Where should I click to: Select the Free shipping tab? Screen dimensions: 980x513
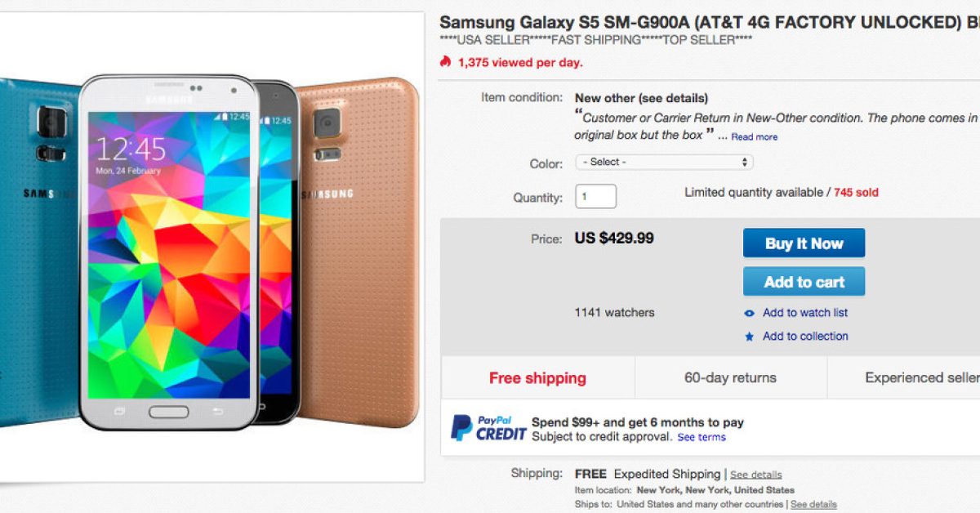point(537,378)
